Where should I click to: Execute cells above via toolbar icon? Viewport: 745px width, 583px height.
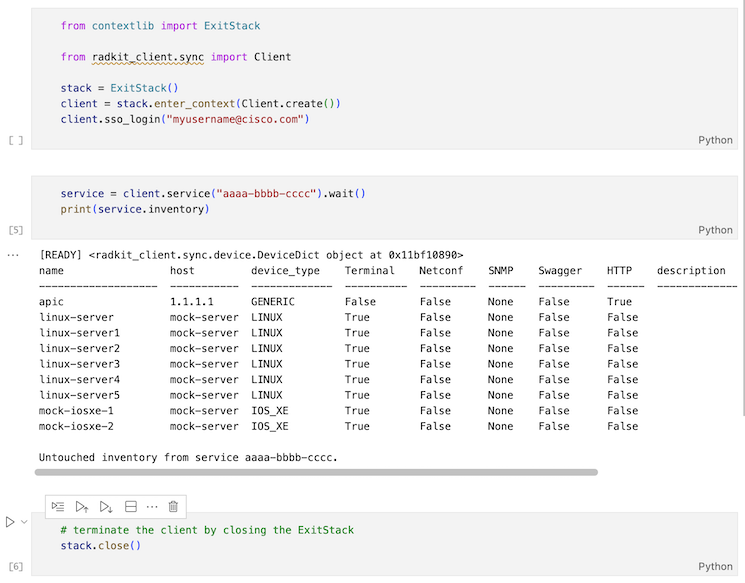[82, 507]
